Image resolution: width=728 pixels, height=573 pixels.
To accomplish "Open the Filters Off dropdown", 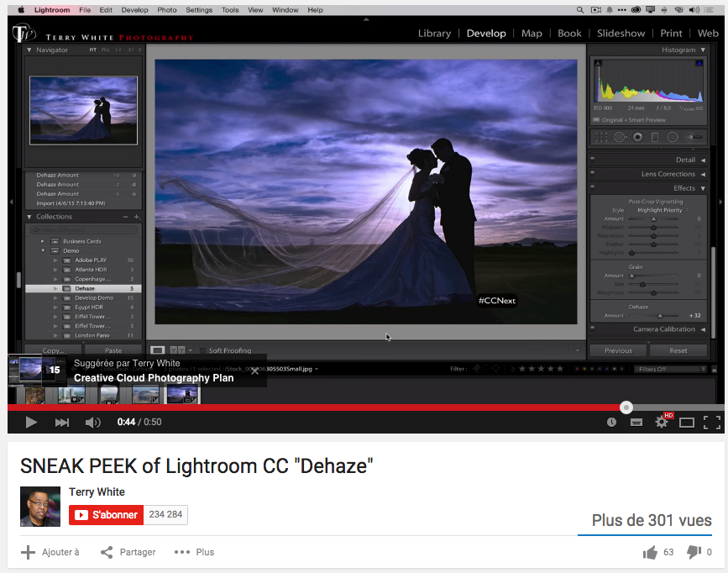I will 670,369.
